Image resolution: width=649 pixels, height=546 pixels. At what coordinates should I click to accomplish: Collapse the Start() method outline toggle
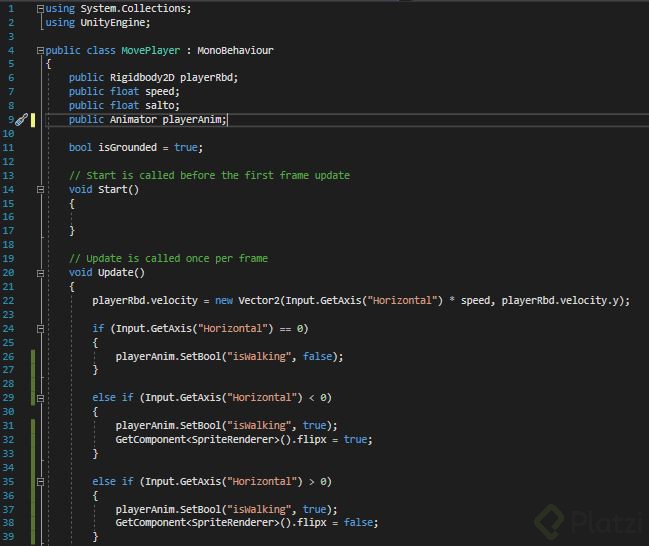(x=40, y=190)
